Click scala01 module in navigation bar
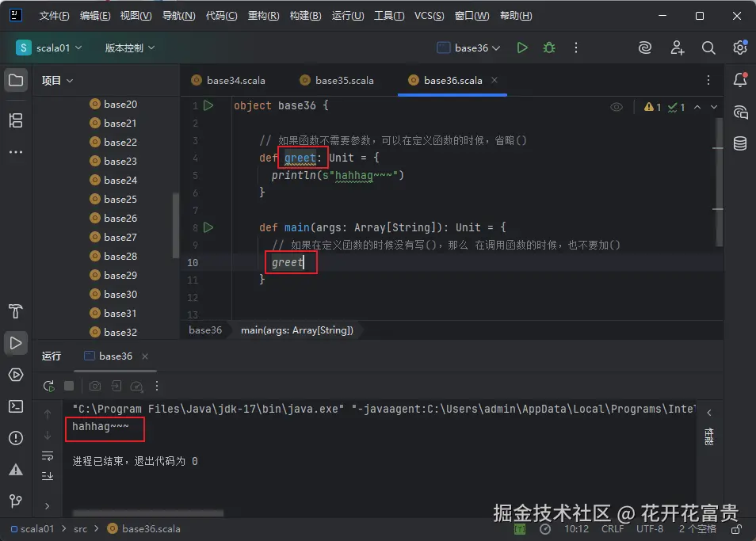Image resolution: width=756 pixels, height=541 pixels. tap(32, 529)
